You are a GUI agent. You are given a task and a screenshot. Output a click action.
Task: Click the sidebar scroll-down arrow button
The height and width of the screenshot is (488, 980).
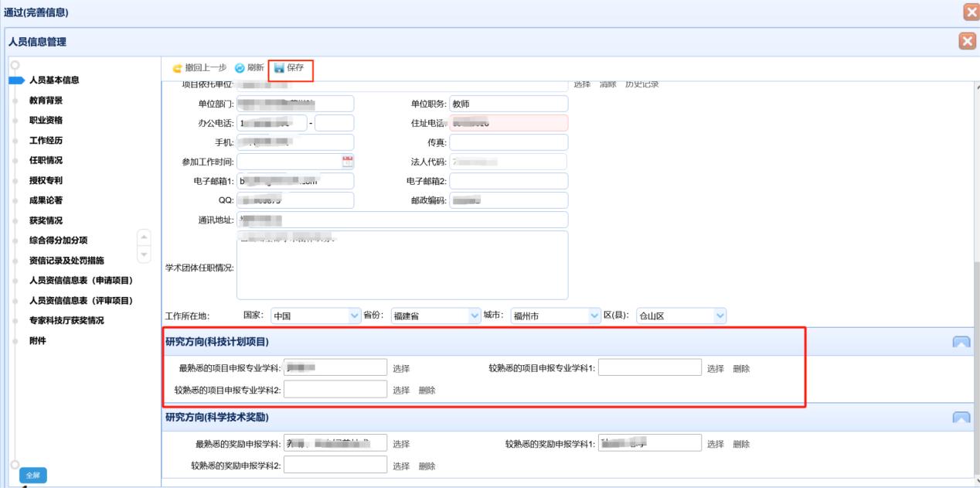[x=144, y=254]
